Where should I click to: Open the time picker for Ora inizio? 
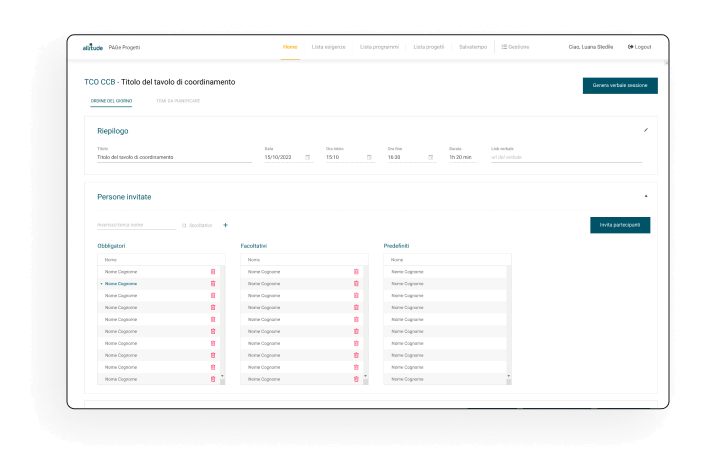[369, 157]
